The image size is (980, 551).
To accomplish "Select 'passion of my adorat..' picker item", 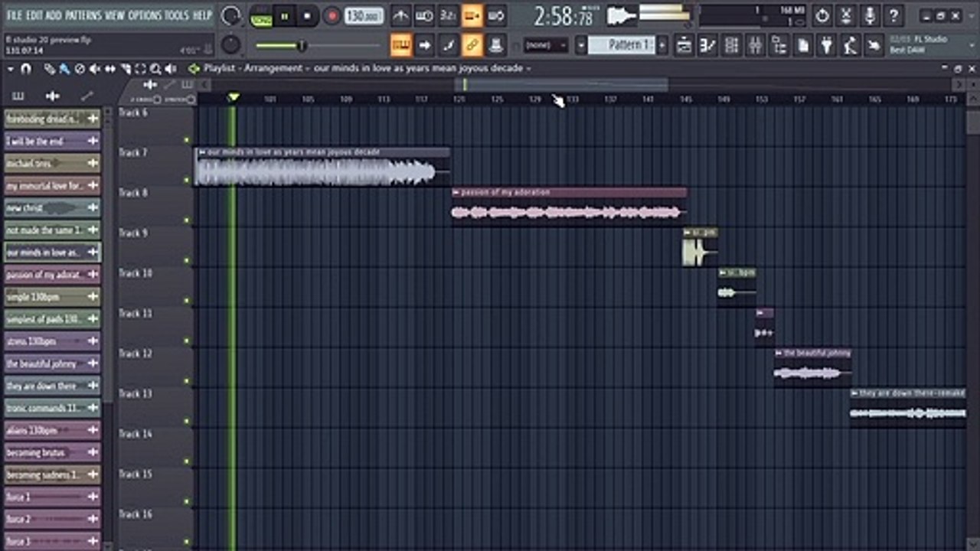I will coord(52,275).
